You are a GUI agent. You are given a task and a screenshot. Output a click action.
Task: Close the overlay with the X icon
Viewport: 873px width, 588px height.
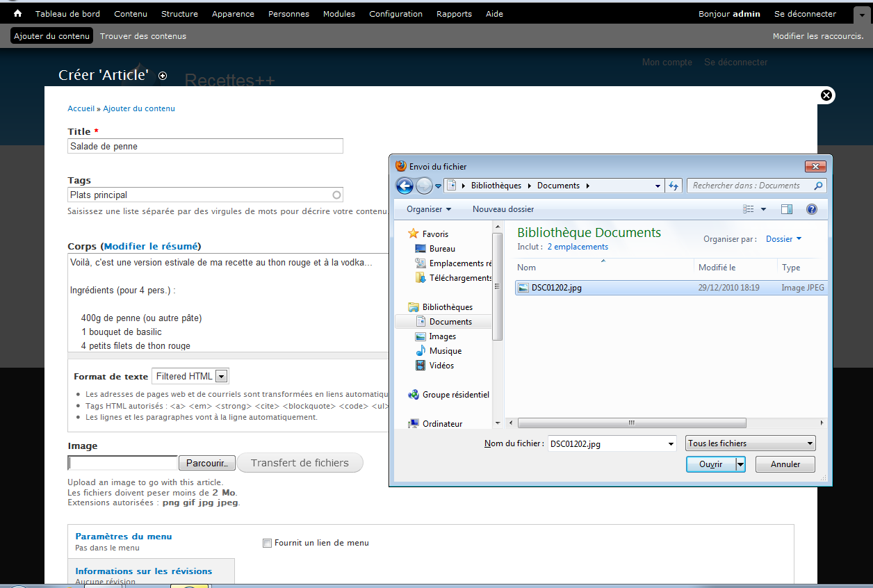tap(826, 95)
